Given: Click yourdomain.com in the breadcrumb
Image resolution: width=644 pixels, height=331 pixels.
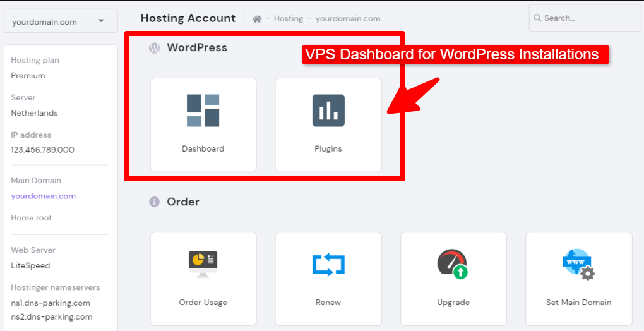Looking at the screenshot, I should pyautogui.click(x=348, y=19).
